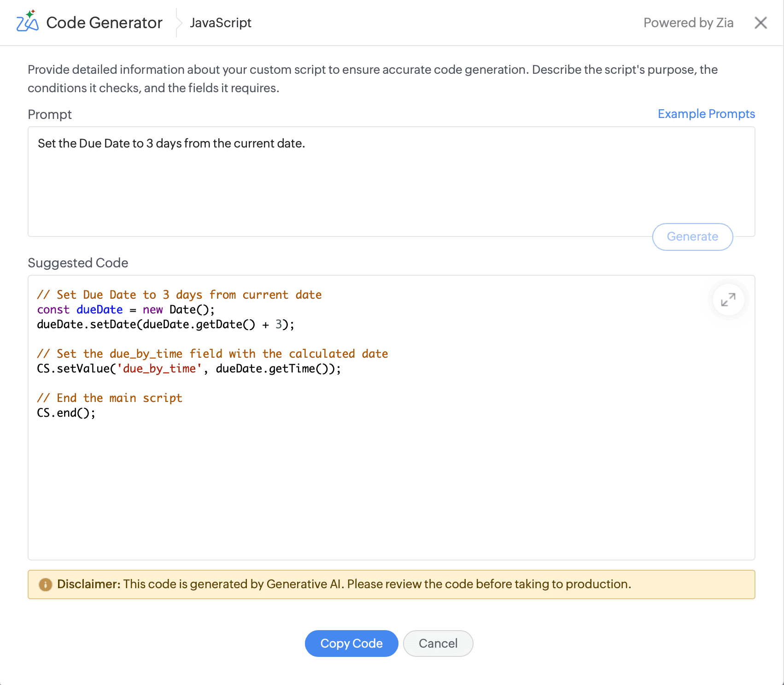
Task: Click the comment '// End the main script'
Action: (x=110, y=398)
